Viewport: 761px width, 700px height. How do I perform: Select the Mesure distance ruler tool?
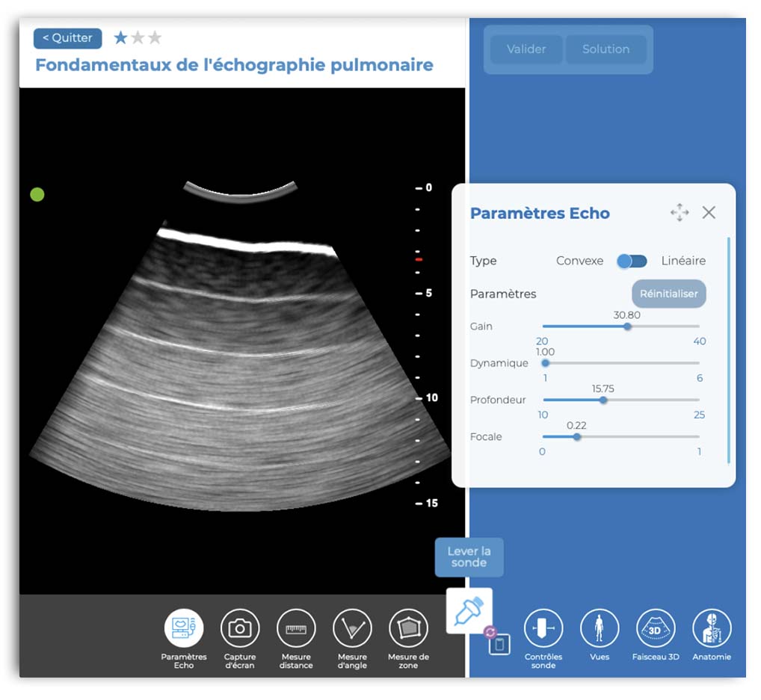pos(296,628)
